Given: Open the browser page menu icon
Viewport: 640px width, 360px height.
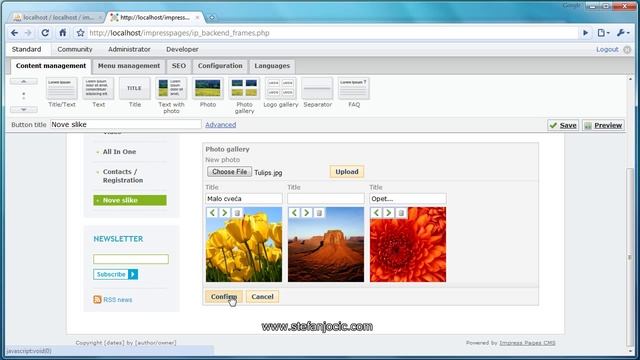Looking at the screenshot, I should pos(603,33).
